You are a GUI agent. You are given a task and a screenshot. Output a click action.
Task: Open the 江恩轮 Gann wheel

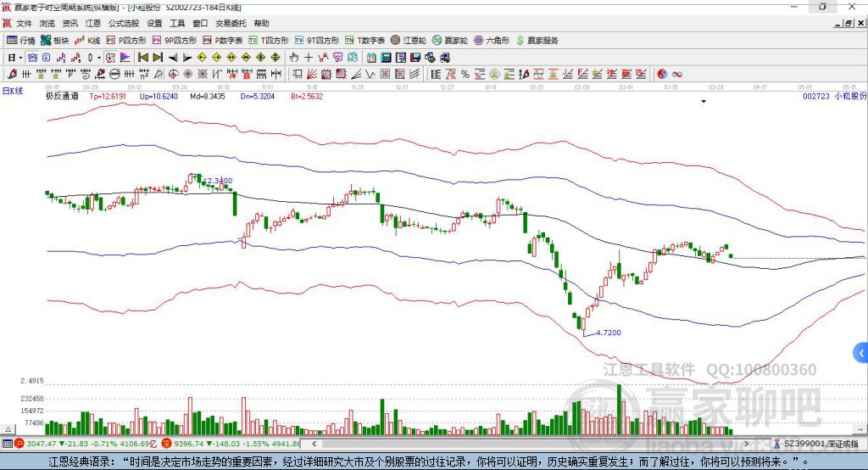(409, 41)
